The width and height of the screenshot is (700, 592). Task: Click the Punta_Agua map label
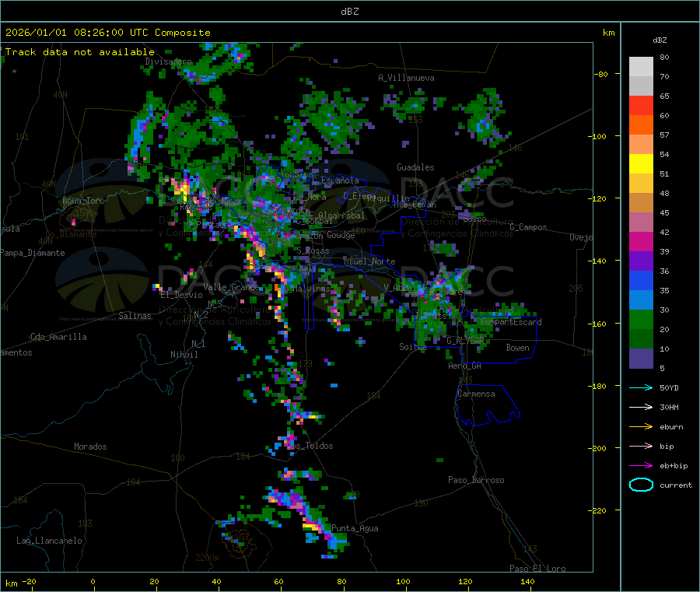355,528
